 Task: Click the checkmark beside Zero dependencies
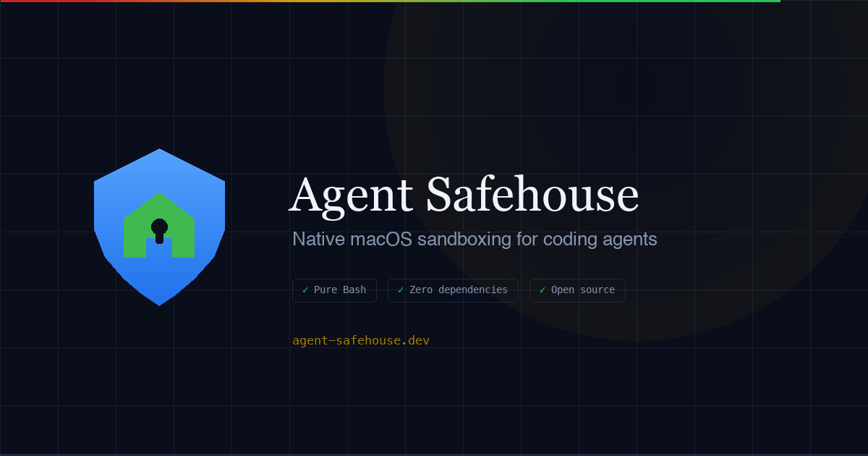(401, 290)
